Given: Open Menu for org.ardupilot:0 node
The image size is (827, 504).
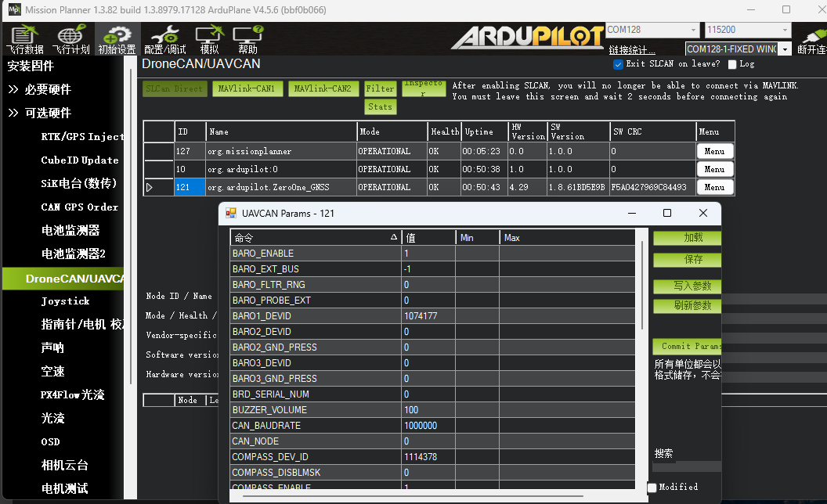Looking at the screenshot, I should point(715,169).
